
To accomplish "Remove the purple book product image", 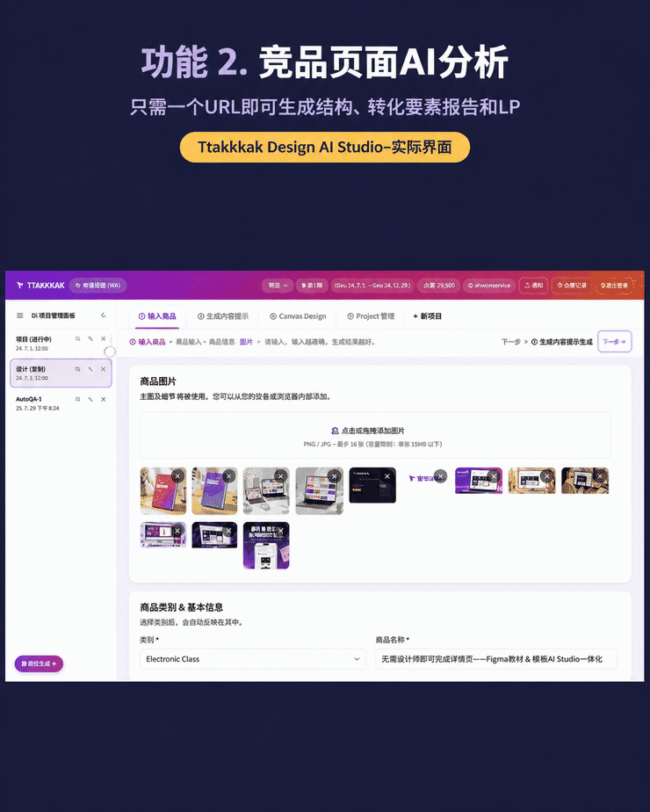I will click(228, 476).
